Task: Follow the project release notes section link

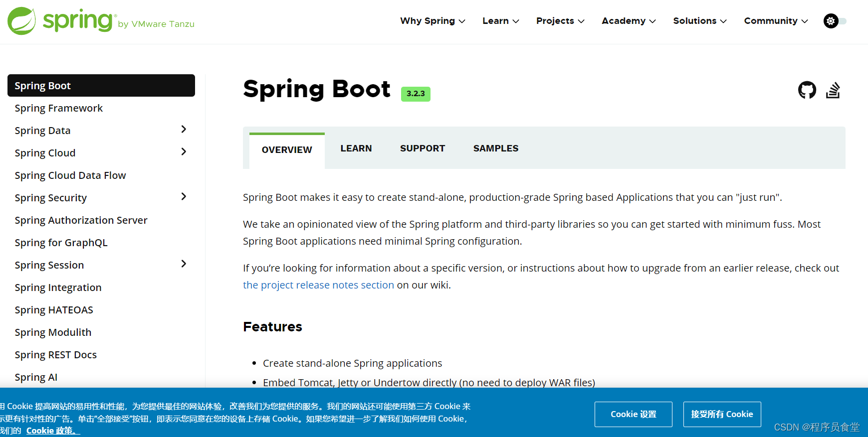Action: pos(318,285)
